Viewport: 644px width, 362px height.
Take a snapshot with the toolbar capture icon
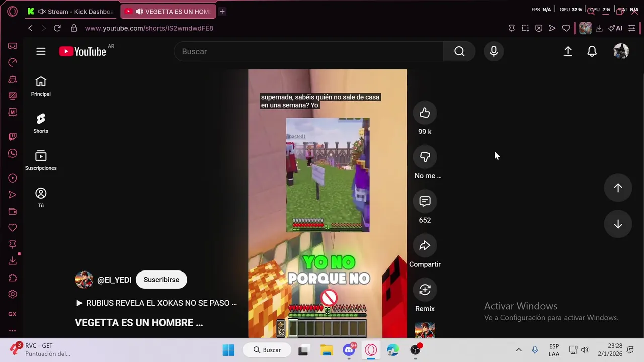(x=525, y=28)
